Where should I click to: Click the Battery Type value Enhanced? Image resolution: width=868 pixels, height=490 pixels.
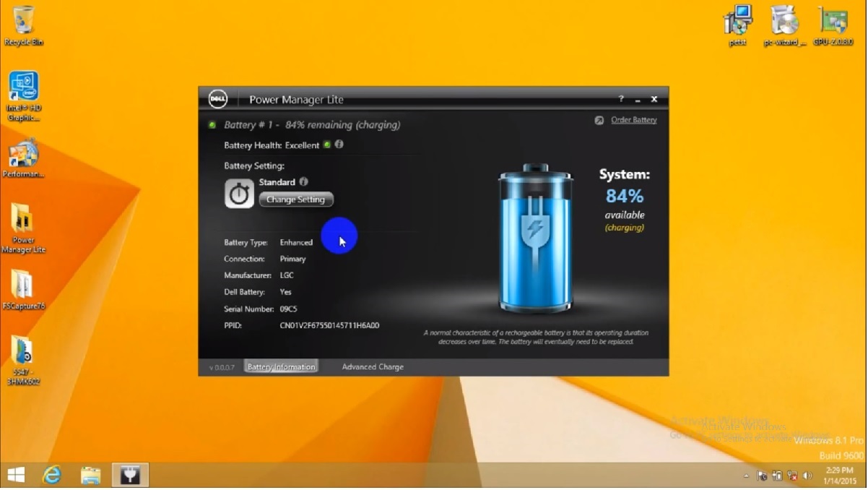click(296, 242)
